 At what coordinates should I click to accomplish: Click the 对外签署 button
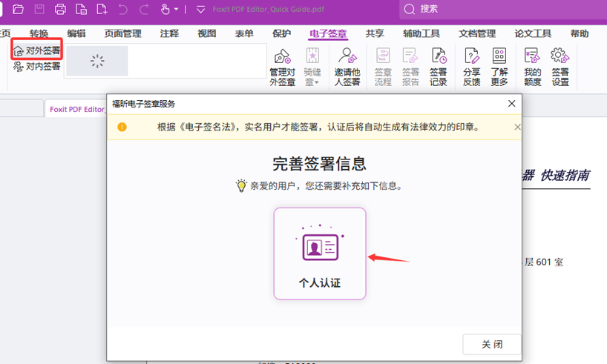(37, 50)
